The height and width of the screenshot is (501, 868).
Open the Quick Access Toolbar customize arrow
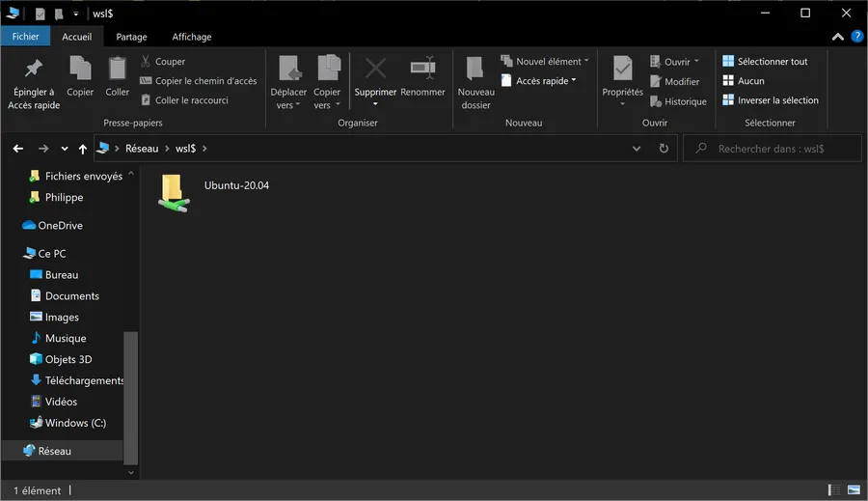pyautogui.click(x=76, y=14)
